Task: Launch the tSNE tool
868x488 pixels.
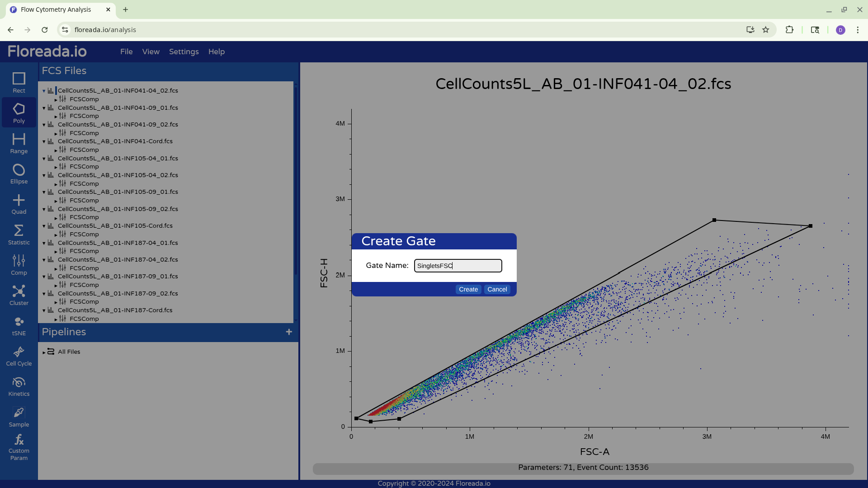Action: click(x=19, y=326)
